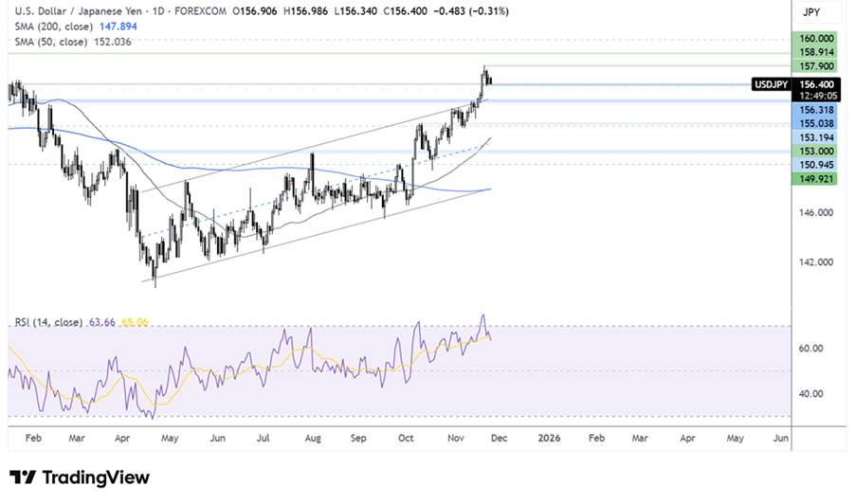Viewport: 855px width, 504px height.
Task: Click the Aug label on time axis
Action: tap(313, 439)
